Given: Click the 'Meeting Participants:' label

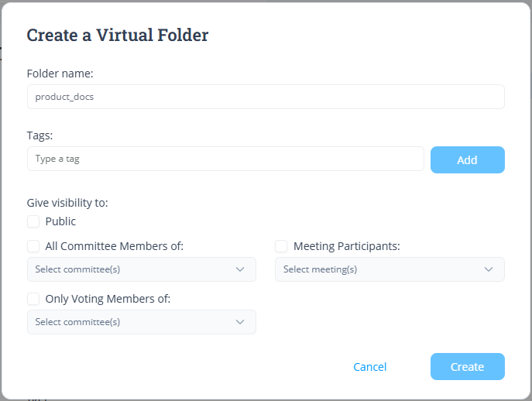Looking at the screenshot, I should coord(346,246).
